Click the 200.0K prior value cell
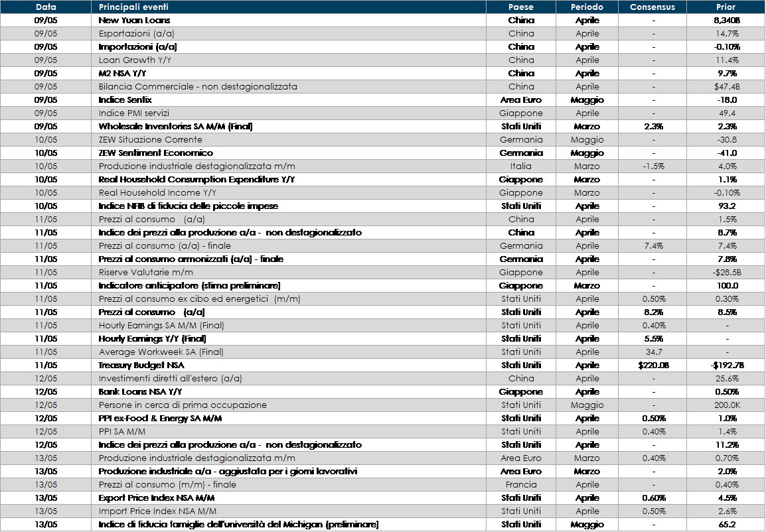Viewport: 766px width, 532px height. 726,405
